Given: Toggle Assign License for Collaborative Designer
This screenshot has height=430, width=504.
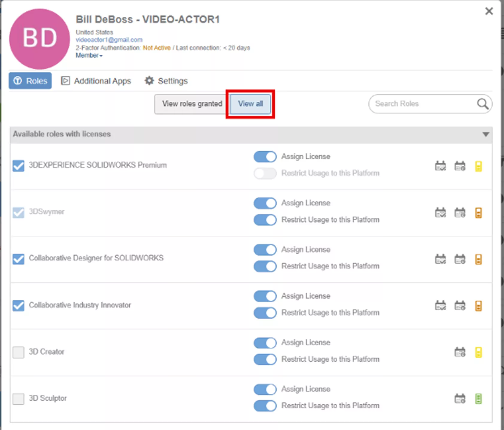Looking at the screenshot, I should click(265, 250).
